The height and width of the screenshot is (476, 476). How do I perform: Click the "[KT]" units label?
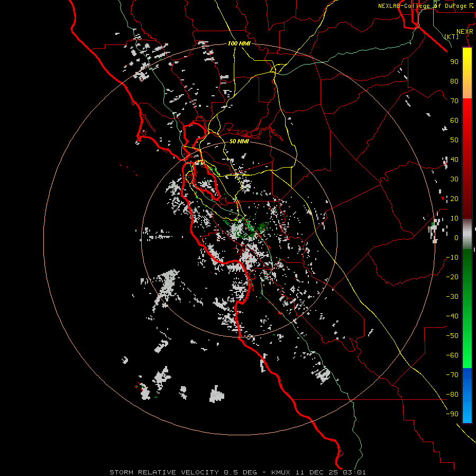coord(452,36)
